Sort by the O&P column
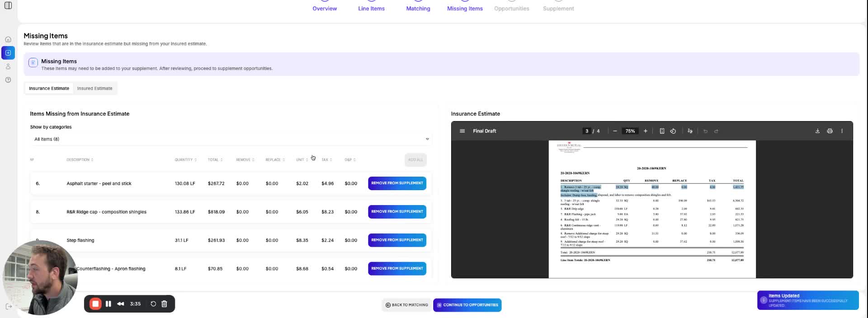The image size is (868, 318). 350,160
